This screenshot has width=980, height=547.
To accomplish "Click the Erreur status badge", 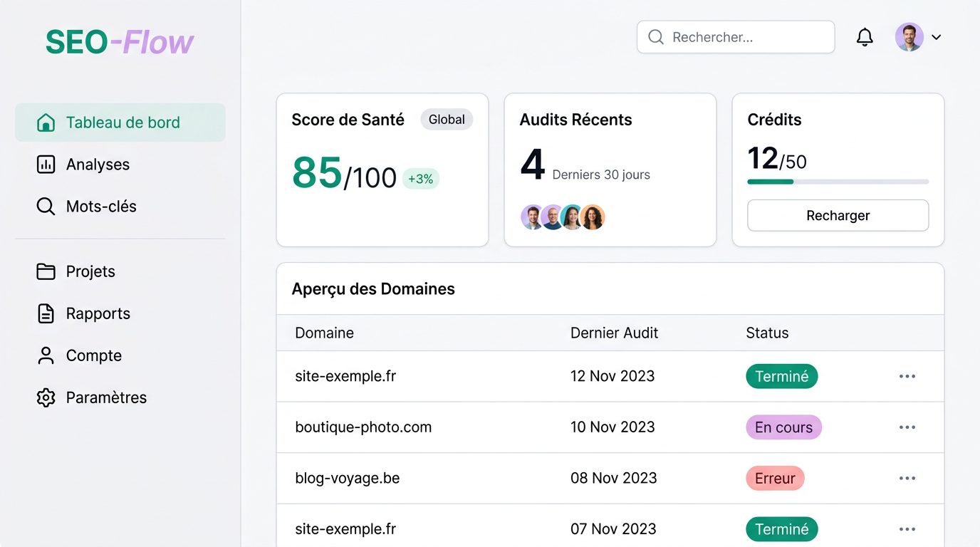I will pos(775,479).
